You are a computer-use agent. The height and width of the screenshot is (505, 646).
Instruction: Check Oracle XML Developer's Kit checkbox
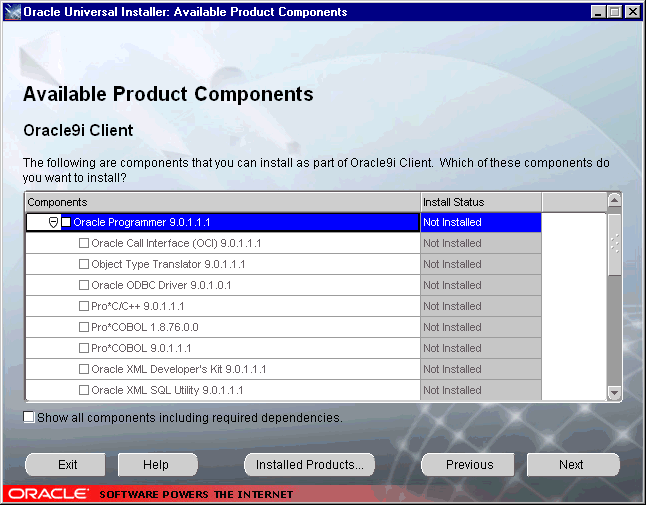84,369
